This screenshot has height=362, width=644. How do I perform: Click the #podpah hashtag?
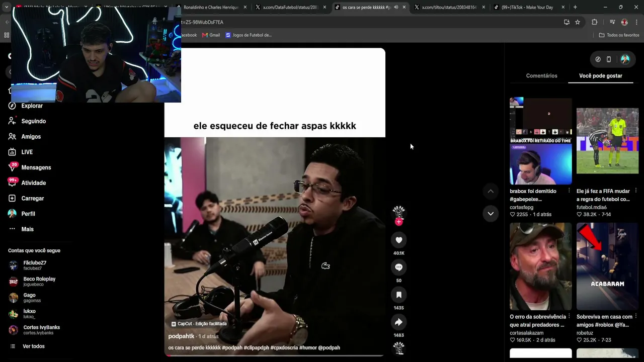(x=232, y=348)
